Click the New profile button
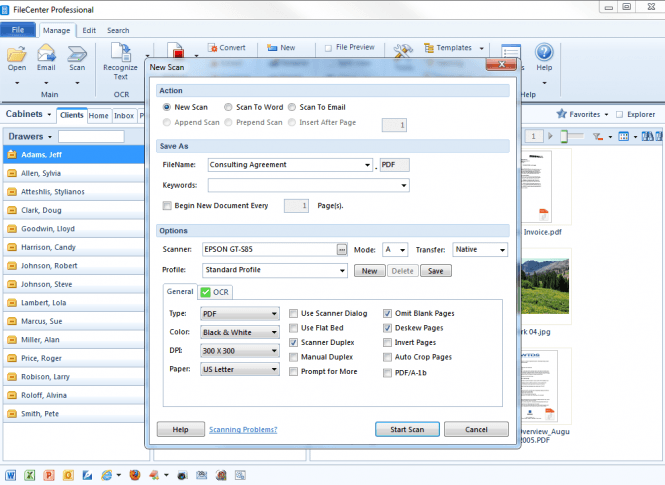Image resolution: width=665 pixels, height=485 pixels. click(369, 270)
